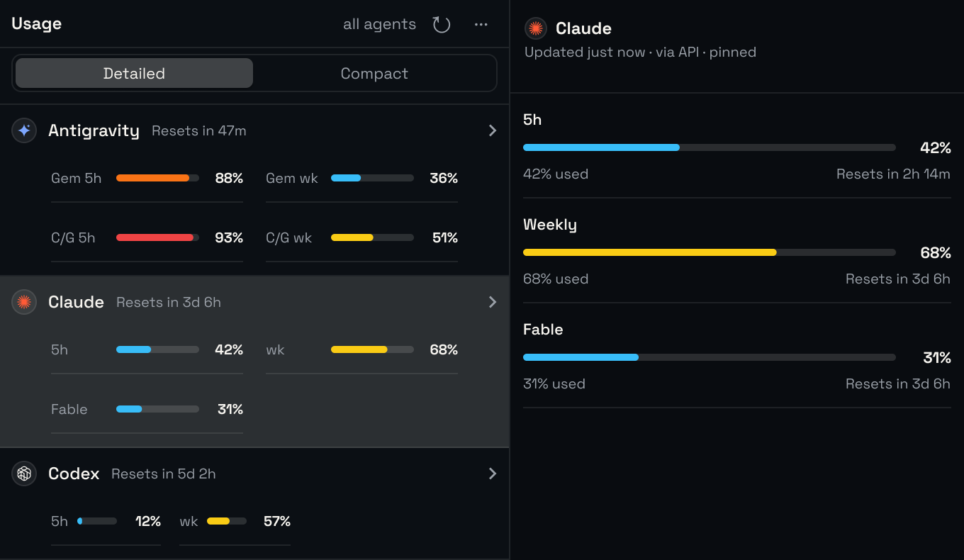The width and height of the screenshot is (964, 560).
Task: Click the "42% used" label
Action: click(556, 174)
